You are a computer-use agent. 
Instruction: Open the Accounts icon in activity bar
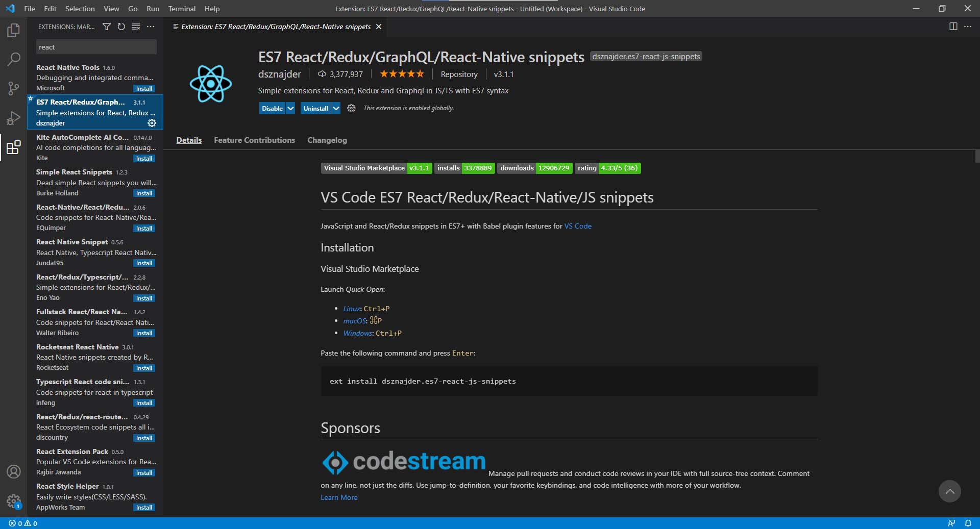pyautogui.click(x=14, y=472)
